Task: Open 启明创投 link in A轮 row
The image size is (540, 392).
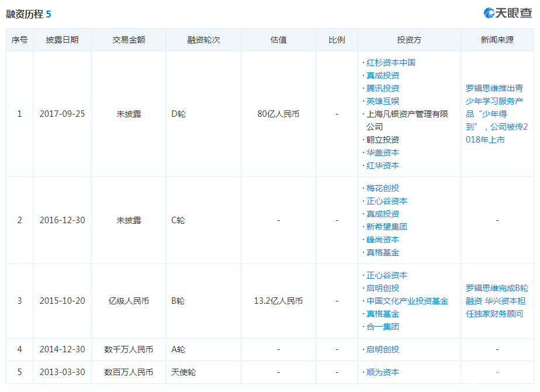Action: coord(382,349)
